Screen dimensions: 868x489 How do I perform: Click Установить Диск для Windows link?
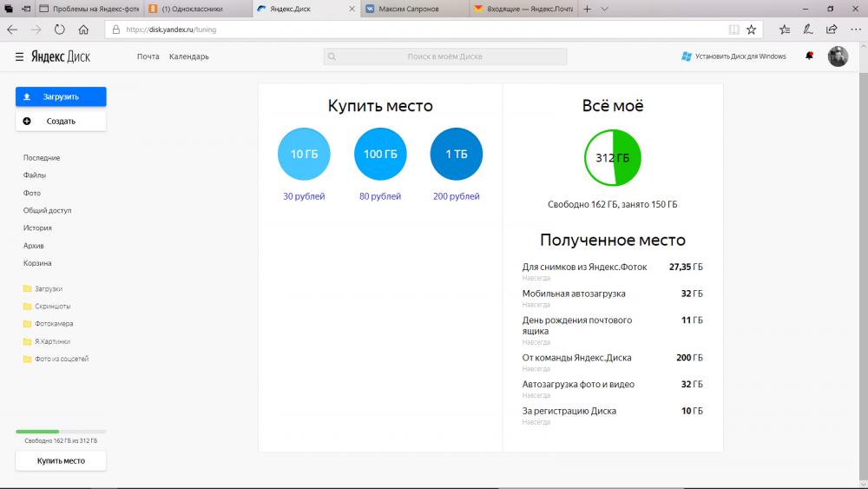pos(740,56)
